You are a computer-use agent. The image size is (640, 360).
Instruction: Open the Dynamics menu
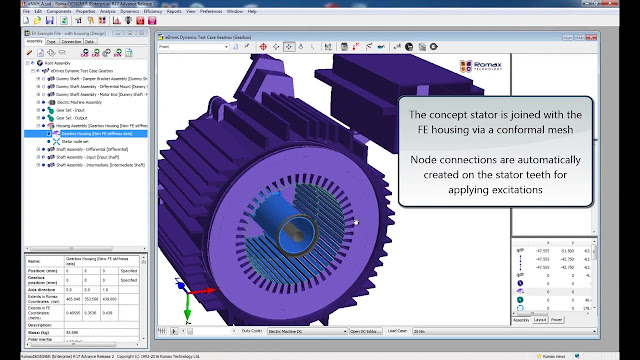129,11
